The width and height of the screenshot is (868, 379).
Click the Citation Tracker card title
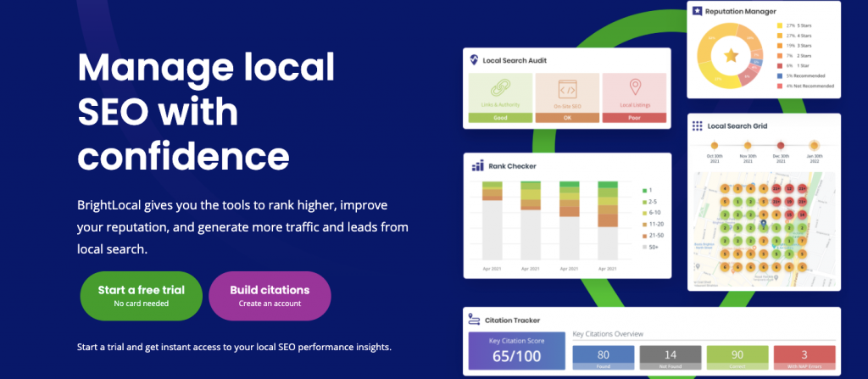512,320
